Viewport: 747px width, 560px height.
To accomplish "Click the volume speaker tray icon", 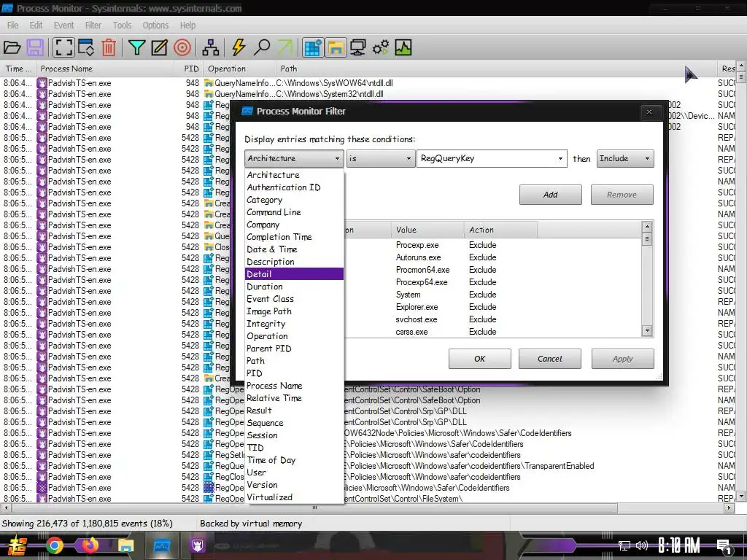I will (642, 545).
